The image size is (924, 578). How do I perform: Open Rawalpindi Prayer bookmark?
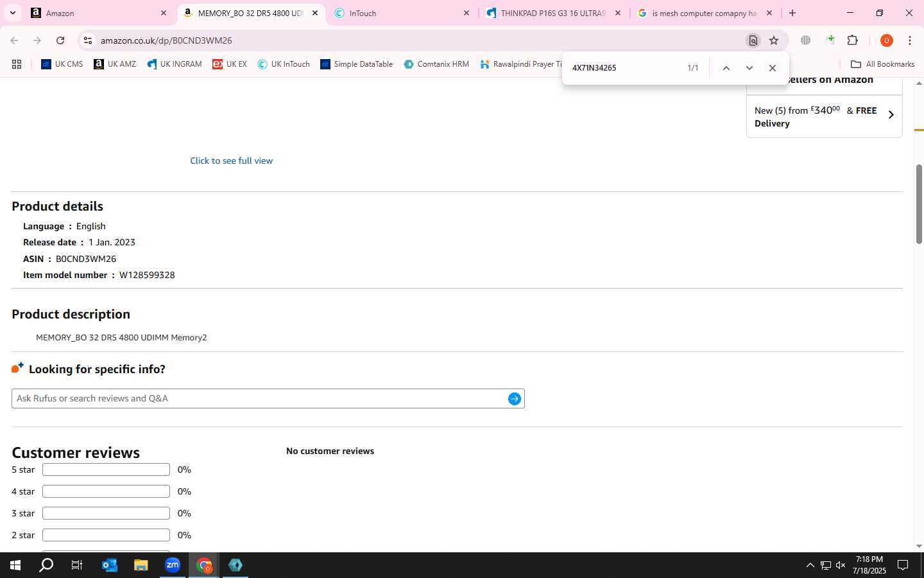(520, 64)
